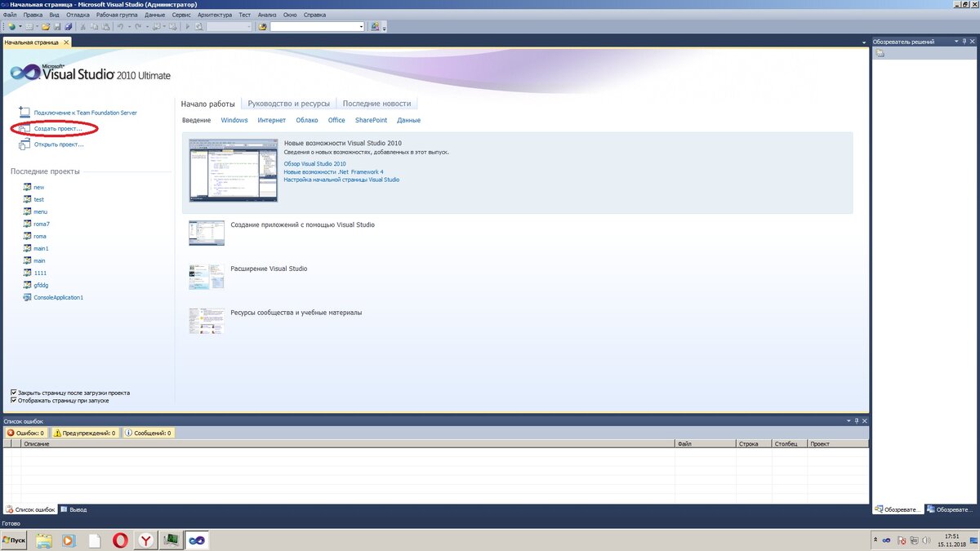The height and width of the screenshot is (551, 980).
Task: Open recent project gfddg
Action: click(x=42, y=285)
